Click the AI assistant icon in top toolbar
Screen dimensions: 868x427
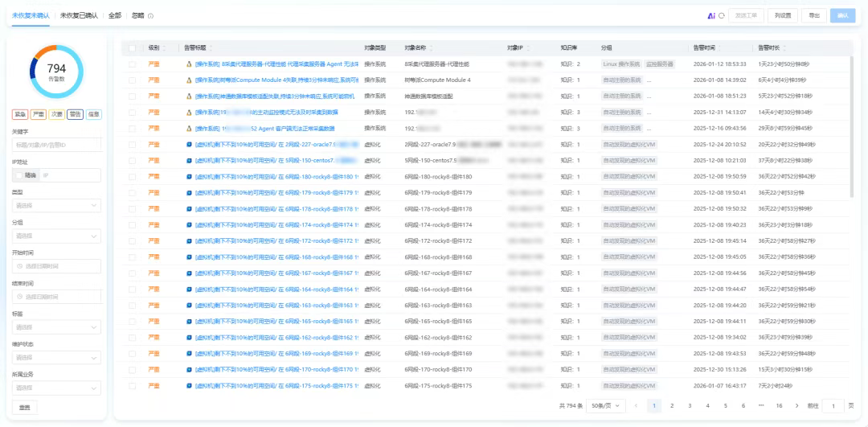point(710,15)
